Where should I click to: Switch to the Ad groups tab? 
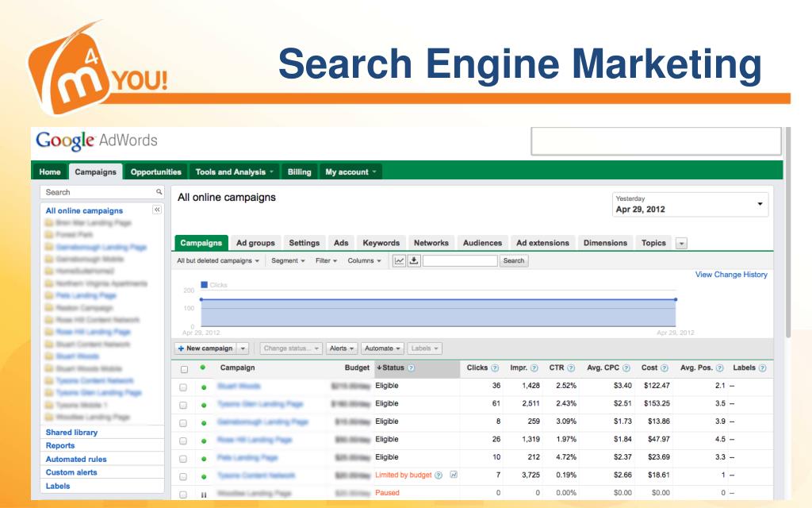(x=255, y=243)
